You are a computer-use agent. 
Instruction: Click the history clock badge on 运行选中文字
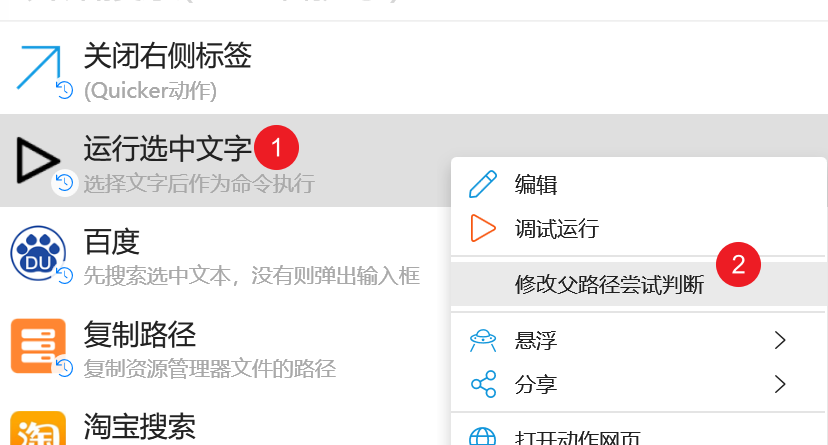(64, 183)
